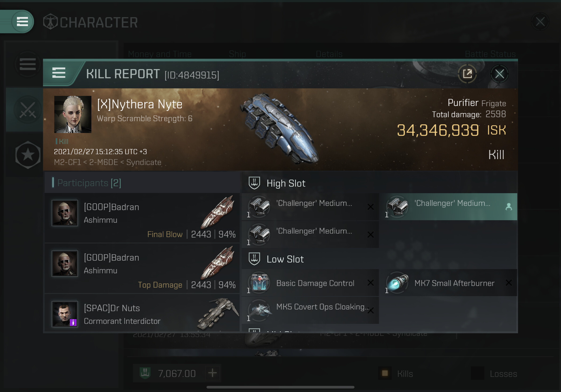Click the Purifier ship image
This screenshot has height=392, width=561.
coord(279,129)
